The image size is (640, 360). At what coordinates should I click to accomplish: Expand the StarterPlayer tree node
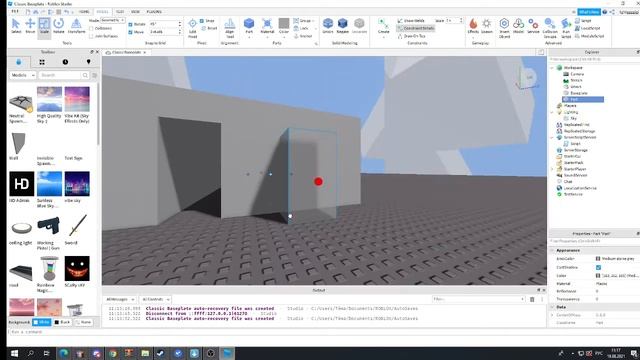tap(553, 169)
